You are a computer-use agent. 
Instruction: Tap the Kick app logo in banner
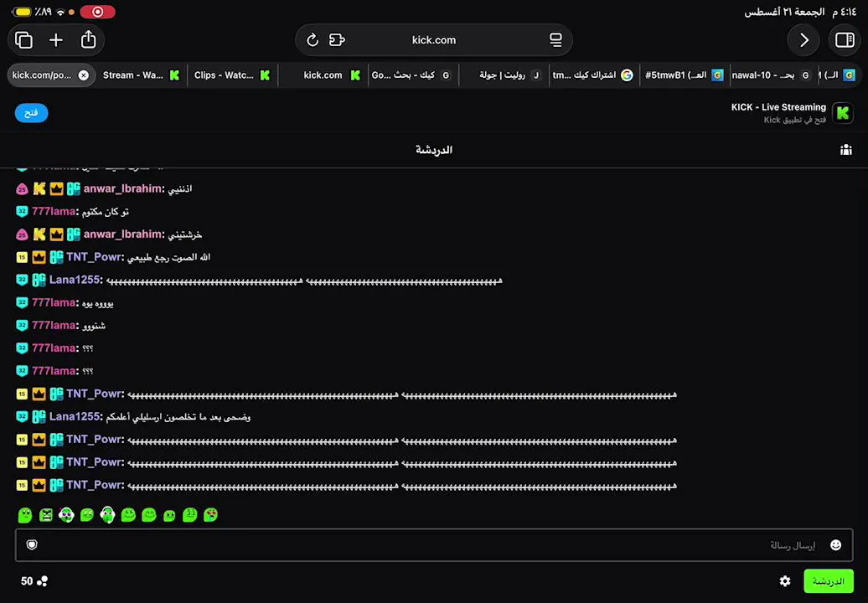point(843,113)
